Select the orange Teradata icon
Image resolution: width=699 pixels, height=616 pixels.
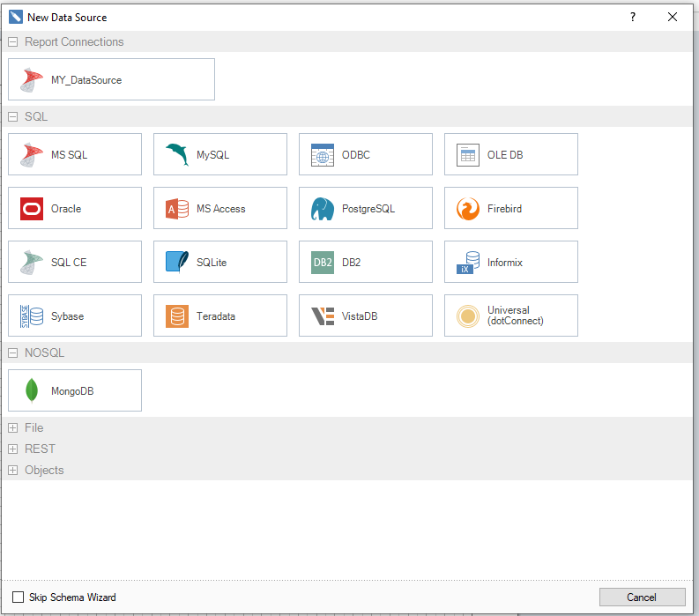pos(177,316)
